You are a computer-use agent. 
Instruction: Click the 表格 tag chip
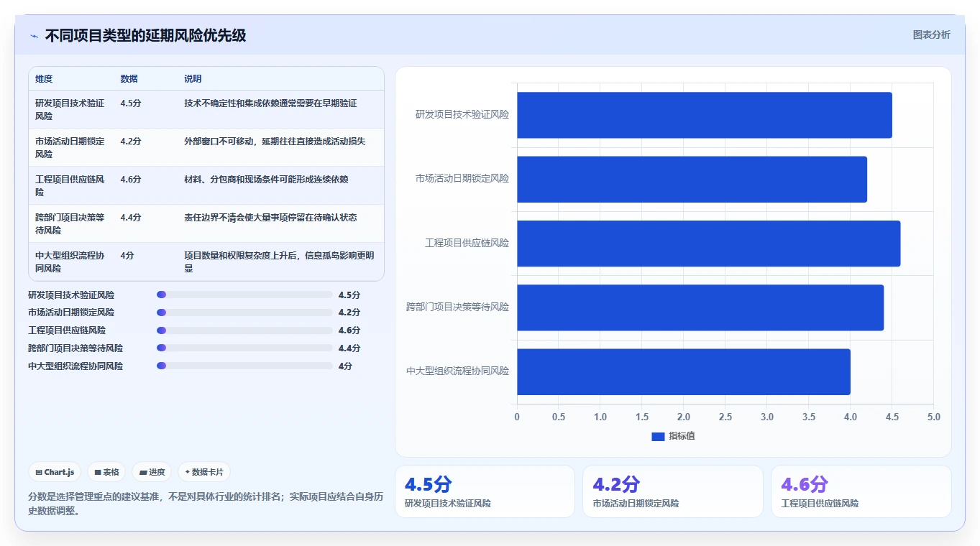[106, 472]
